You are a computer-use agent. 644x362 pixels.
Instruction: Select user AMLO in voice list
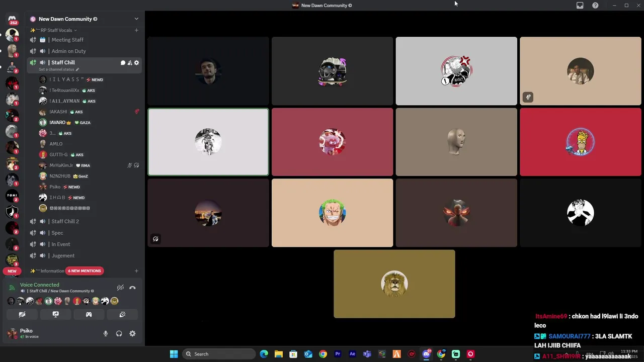point(89,144)
